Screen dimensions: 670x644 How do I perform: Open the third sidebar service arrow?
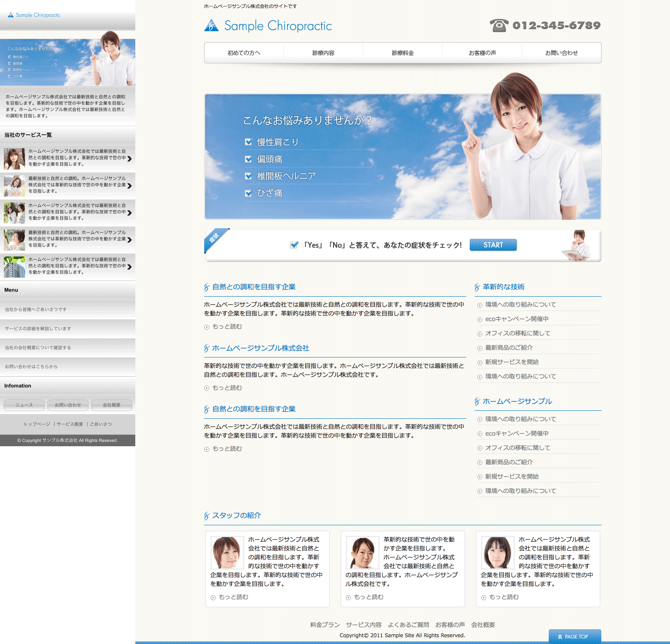coord(129,213)
